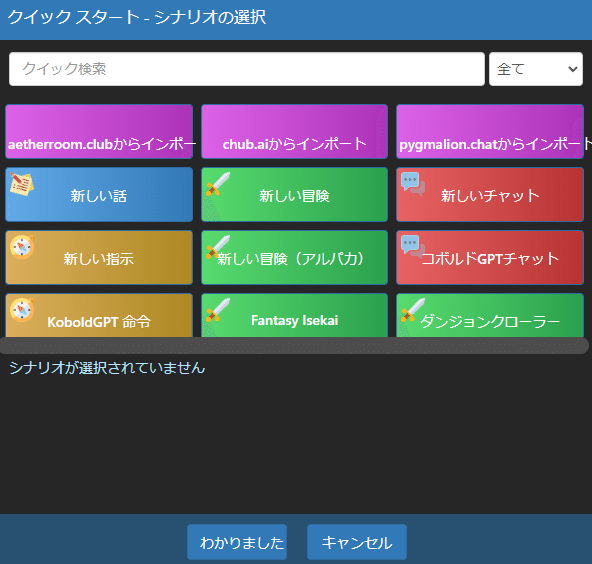Select the ダンジョンクローラー scenario label
Viewport: 592px width, 564px height.
490,322
